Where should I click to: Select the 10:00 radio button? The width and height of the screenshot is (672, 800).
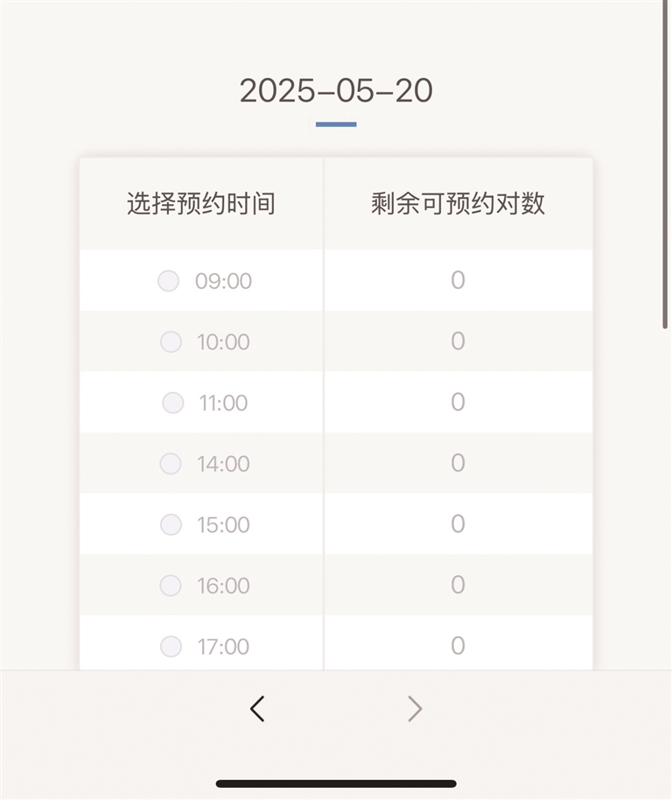point(171,341)
